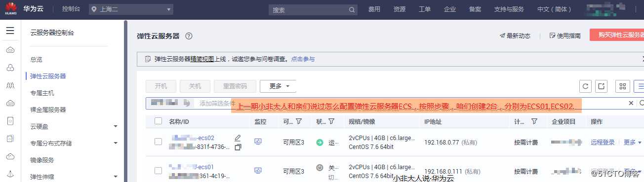Screen dimensions: 644x182
Task: Expand the 弹性伸缩 sidebar group
Action: click(116, 177)
